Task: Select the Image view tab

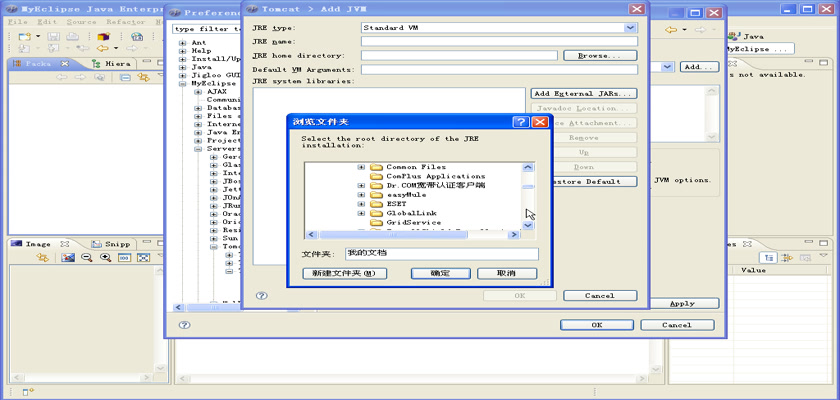Action: pyautogui.click(x=39, y=244)
